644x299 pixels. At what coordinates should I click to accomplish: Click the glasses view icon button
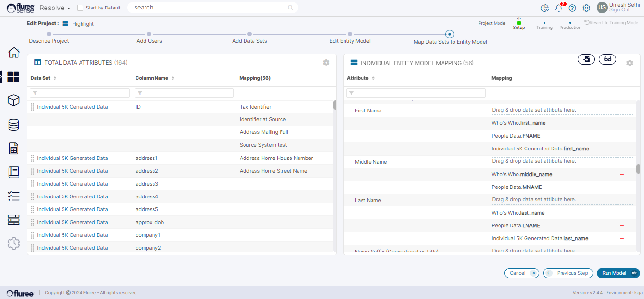[608, 59]
